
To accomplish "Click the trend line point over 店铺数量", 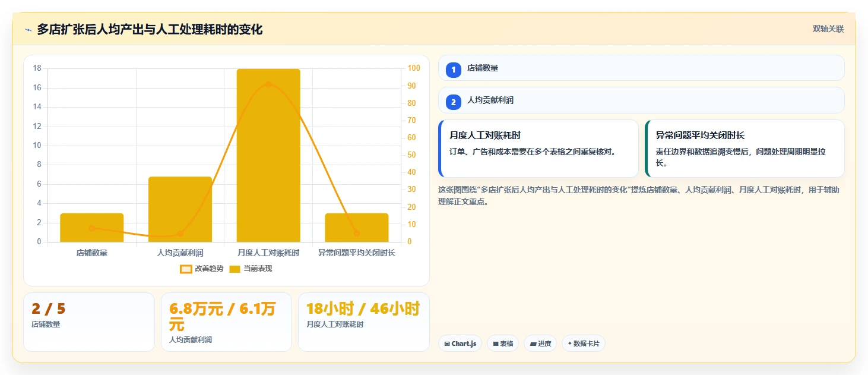I will 92,228.
